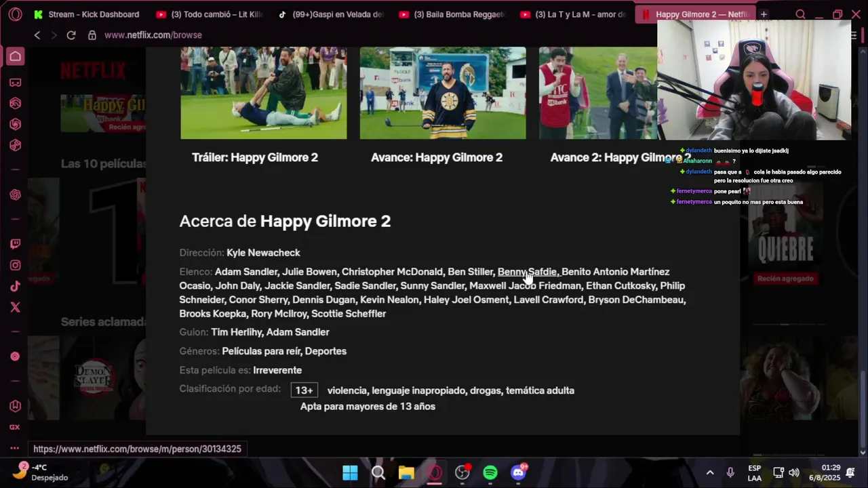Play the Avance 2: Happy Gilmore 2 thumbnail
This screenshot has height=488, width=868.
coord(598,93)
